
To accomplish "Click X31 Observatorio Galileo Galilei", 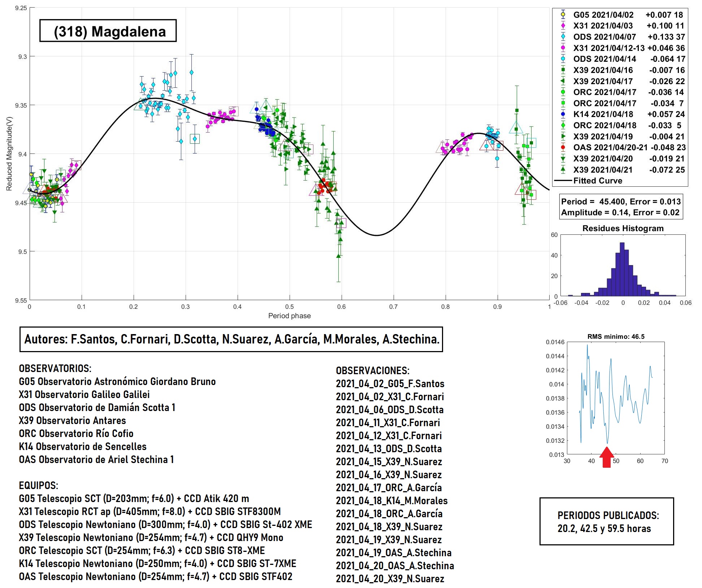I will coord(84,394).
